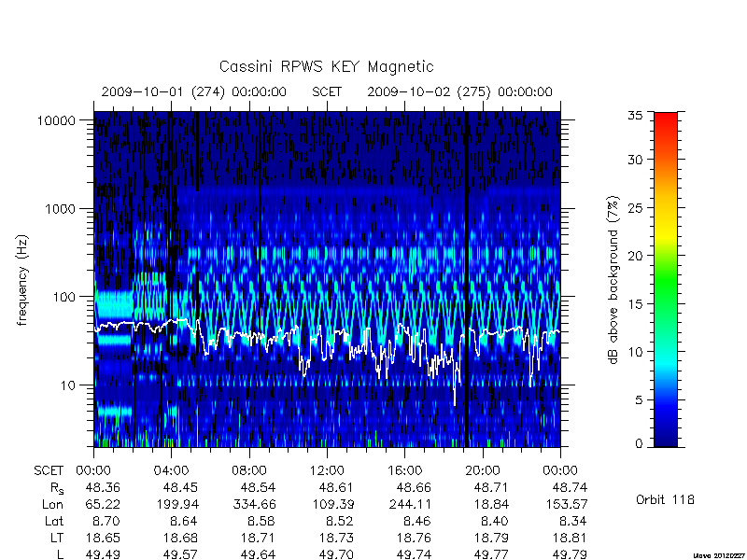Viewport: 747px width, 560px height.
Task: Click the 16:00 time tick label
Action: (404, 470)
